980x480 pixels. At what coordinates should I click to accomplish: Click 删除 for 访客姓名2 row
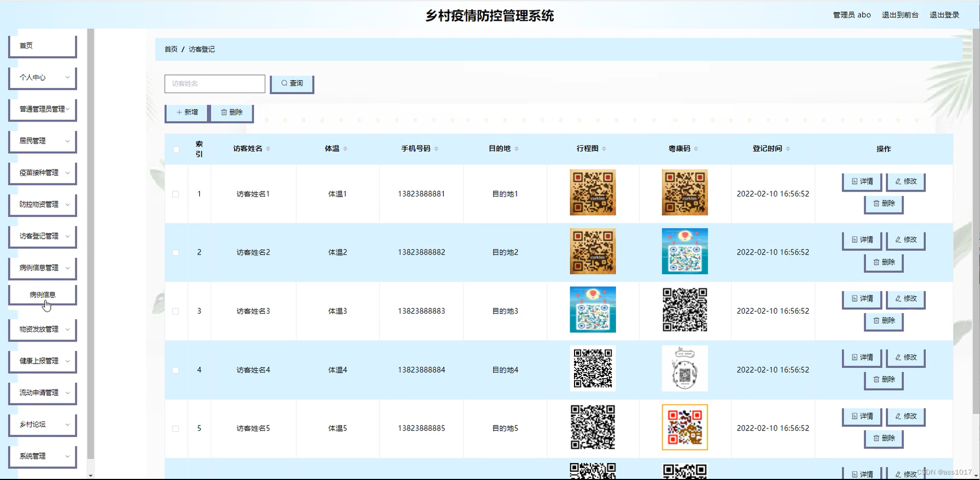pos(884,263)
